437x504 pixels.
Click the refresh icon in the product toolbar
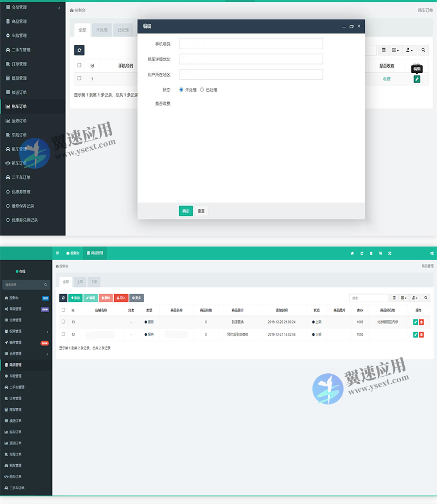(63, 298)
